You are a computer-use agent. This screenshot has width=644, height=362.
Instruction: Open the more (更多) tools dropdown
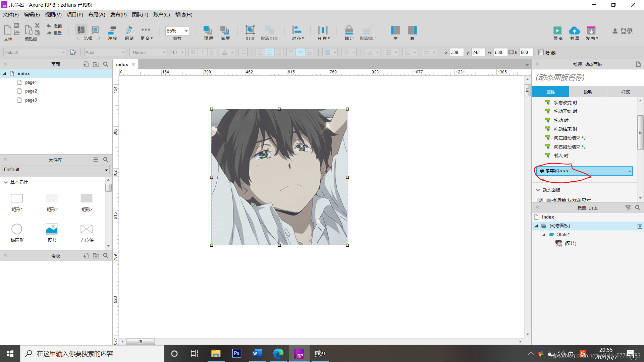[x=146, y=33]
